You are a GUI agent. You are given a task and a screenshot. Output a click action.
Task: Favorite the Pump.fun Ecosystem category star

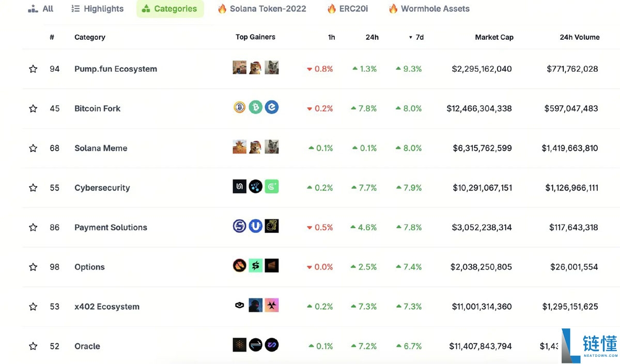coord(33,69)
